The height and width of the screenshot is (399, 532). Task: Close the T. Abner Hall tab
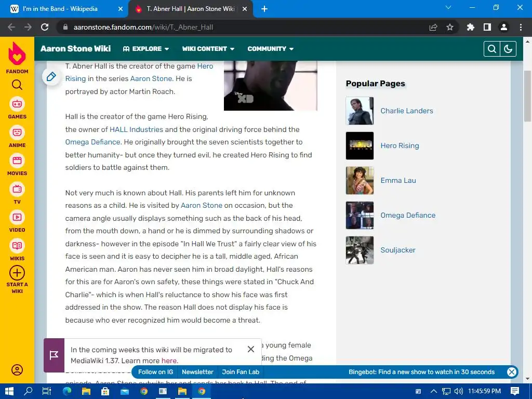tap(245, 9)
